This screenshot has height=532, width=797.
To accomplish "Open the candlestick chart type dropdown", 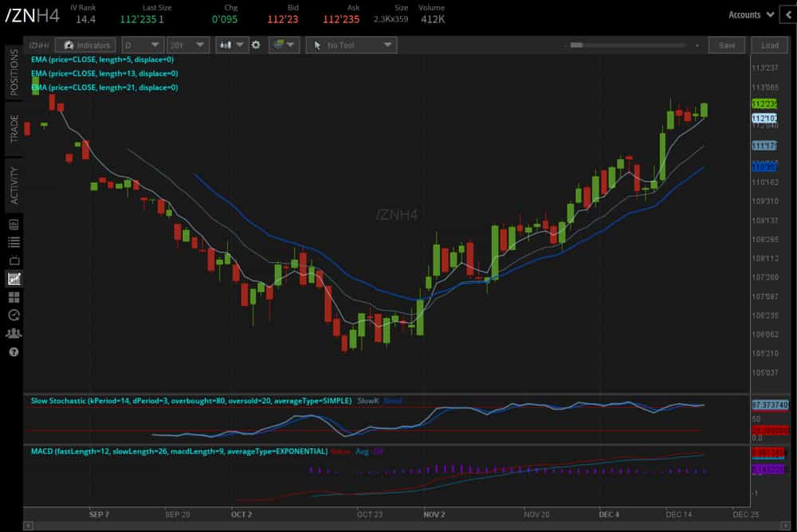I will point(231,45).
